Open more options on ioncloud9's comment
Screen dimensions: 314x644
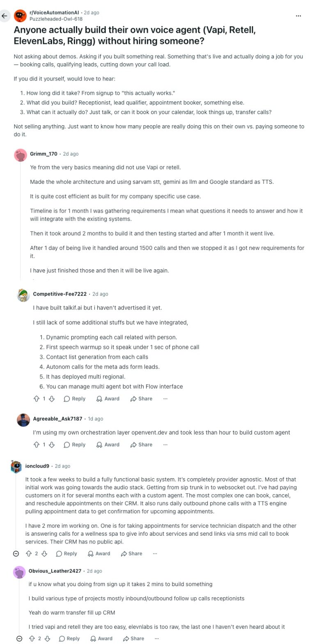click(x=155, y=553)
